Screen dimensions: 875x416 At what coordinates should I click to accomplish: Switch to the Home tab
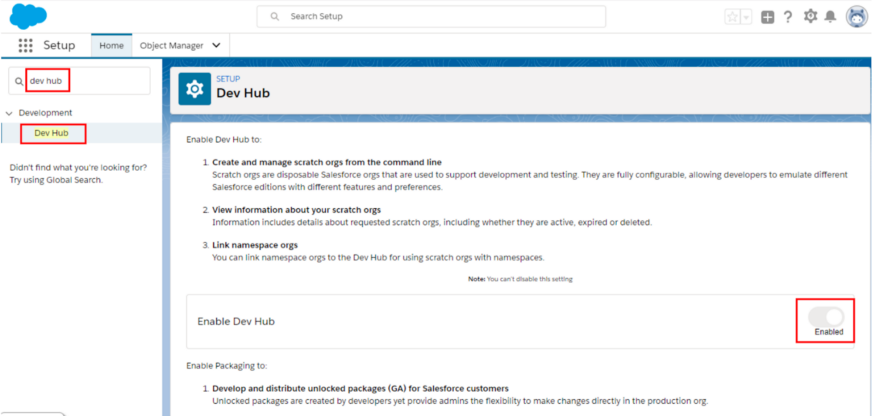[112, 46]
